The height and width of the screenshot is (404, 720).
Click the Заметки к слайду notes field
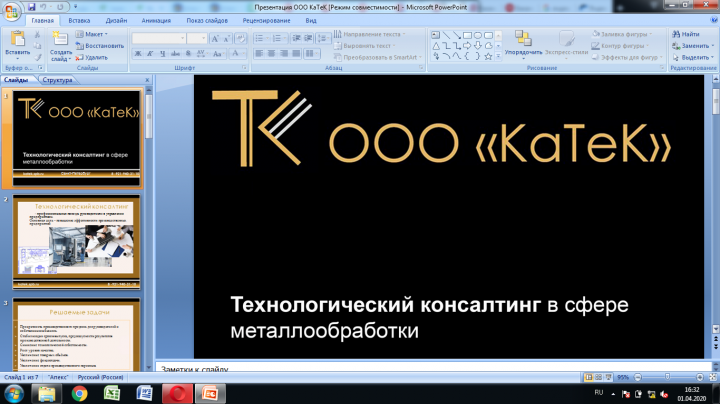click(x=433, y=368)
